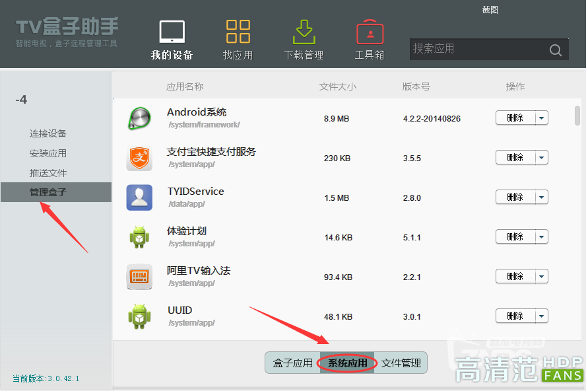This screenshot has width=588, height=391.
Task: Open the 下载管理 download icon
Action: [304, 32]
